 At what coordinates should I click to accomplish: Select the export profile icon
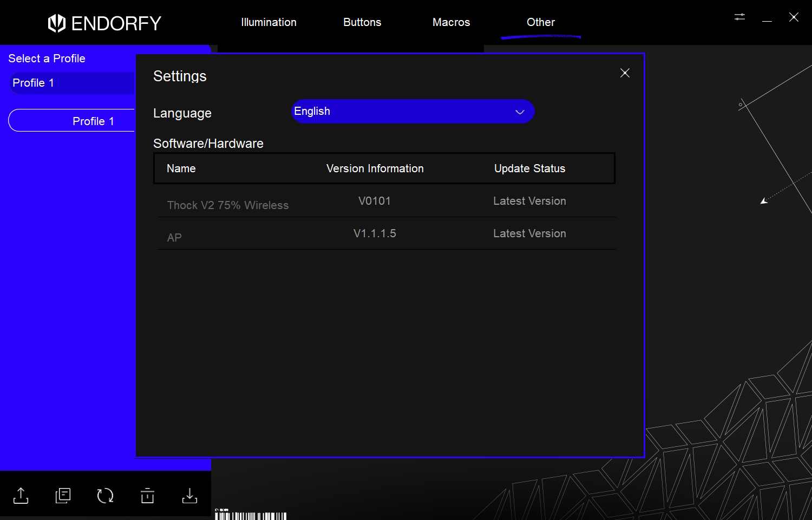(21, 495)
